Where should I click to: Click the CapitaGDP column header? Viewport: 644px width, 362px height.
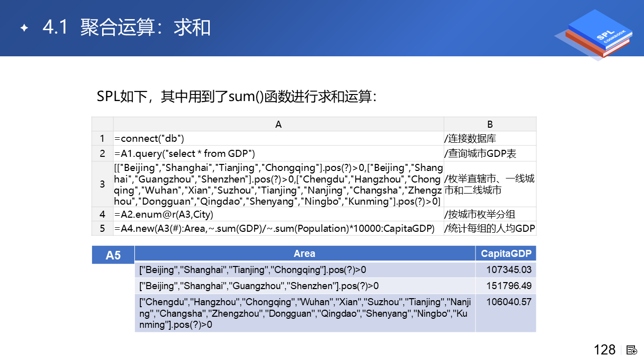pos(506,253)
